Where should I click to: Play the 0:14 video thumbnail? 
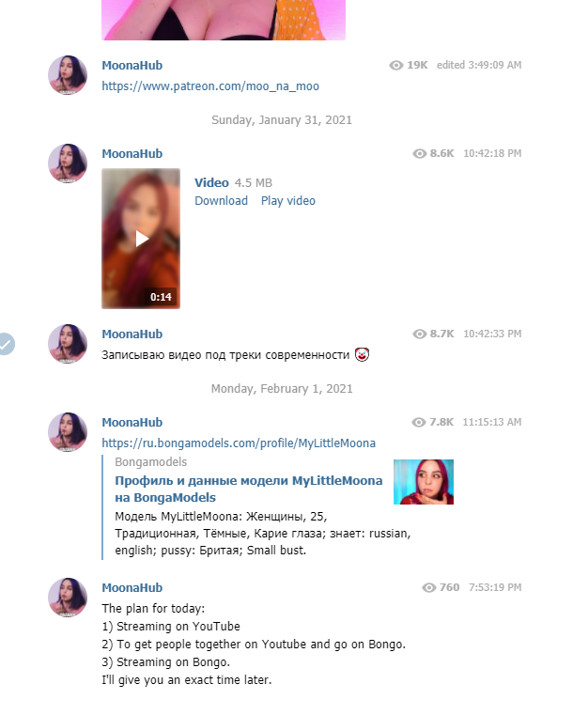pos(141,239)
